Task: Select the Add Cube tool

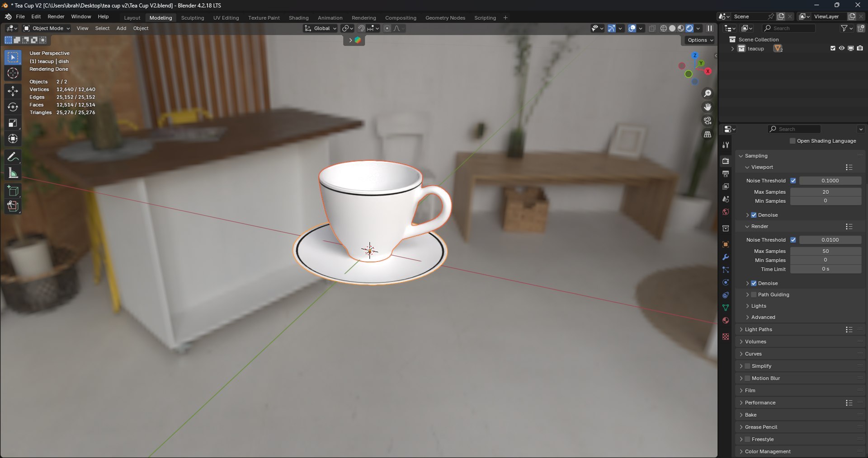Action: 13,191
